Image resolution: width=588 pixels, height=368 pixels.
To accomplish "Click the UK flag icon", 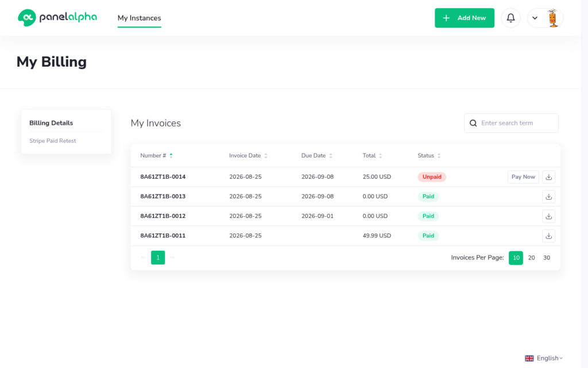I will click(x=529, y=358).
